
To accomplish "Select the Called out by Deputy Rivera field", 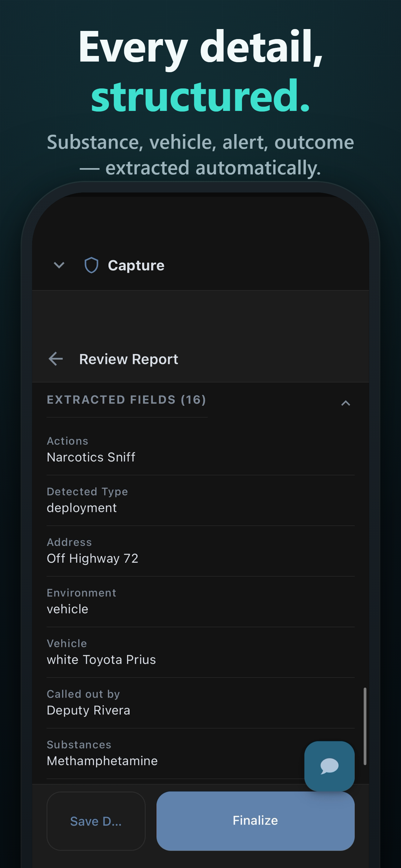I will point(201,702).
